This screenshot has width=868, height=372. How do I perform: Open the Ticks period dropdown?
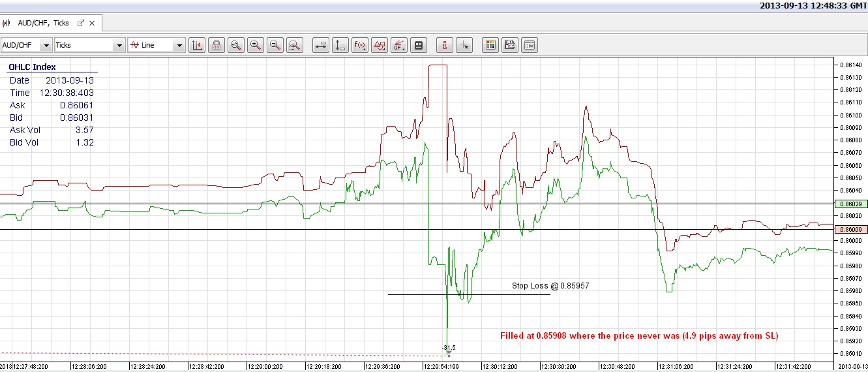(89, 45)
